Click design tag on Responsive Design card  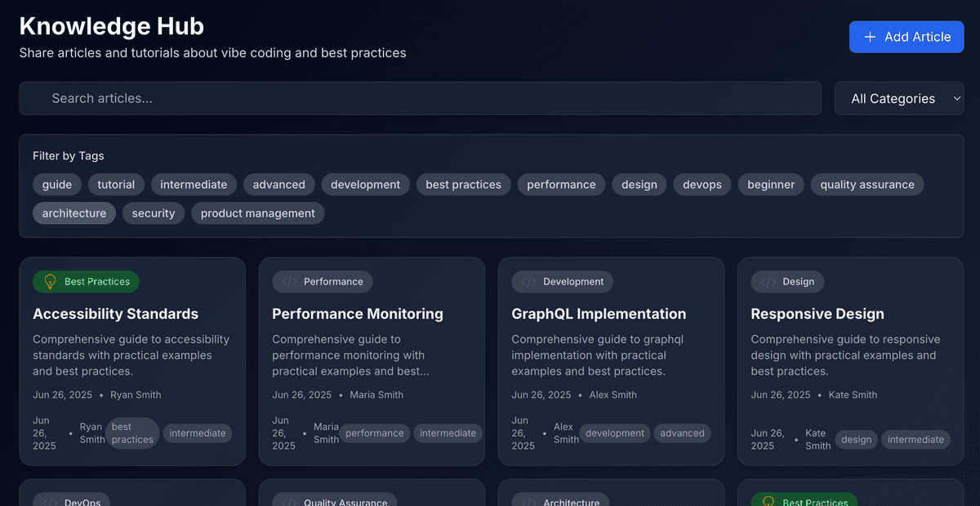856,440
